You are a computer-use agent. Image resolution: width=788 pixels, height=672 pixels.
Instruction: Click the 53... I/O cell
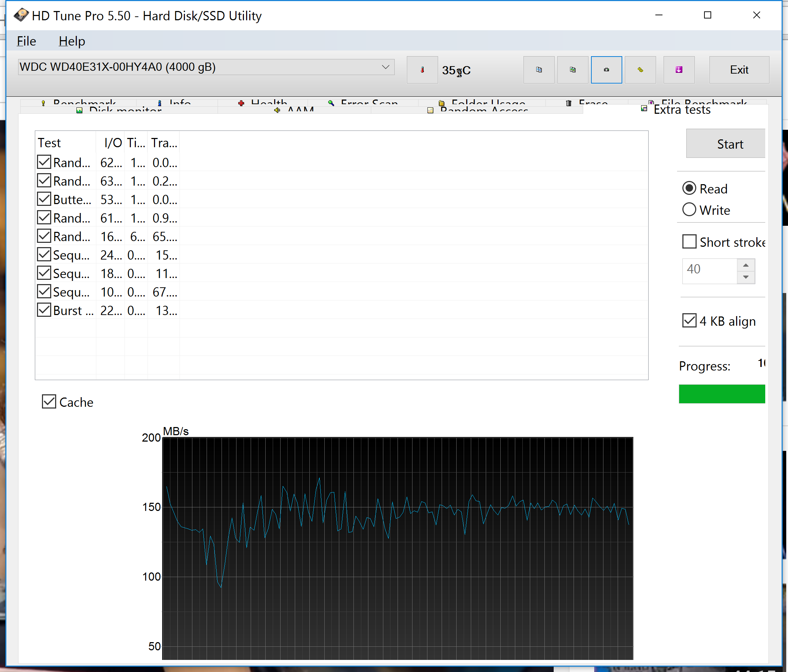111,200
